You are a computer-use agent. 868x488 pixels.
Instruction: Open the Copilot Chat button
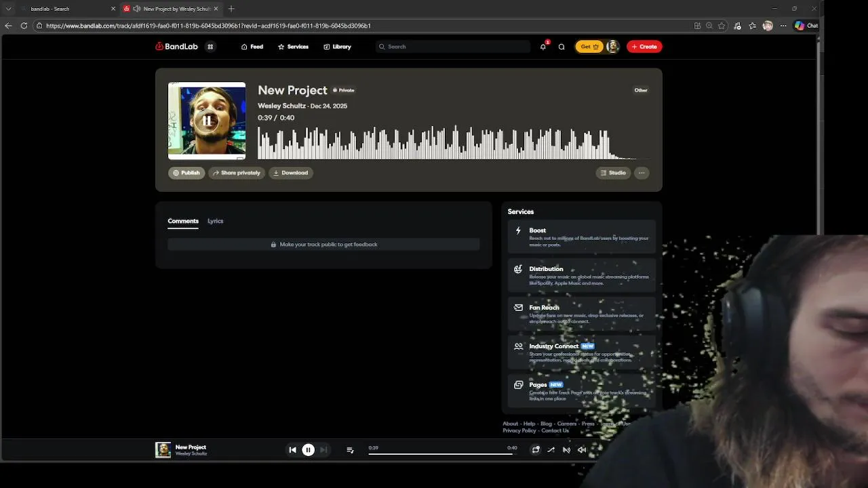[806, 26]
